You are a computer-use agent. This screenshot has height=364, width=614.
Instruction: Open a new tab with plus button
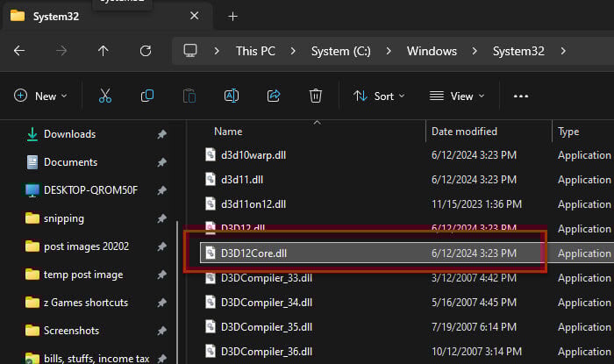[232, 17]
